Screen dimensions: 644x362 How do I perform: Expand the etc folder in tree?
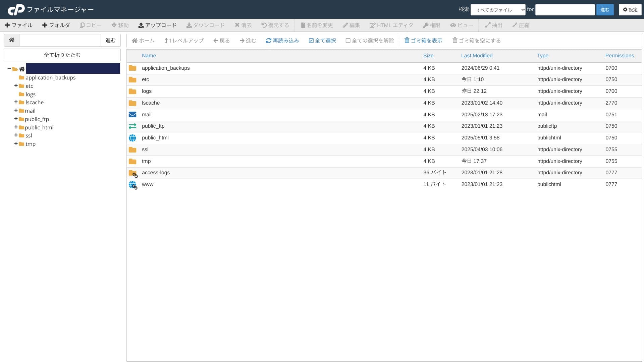pos(16,85)
